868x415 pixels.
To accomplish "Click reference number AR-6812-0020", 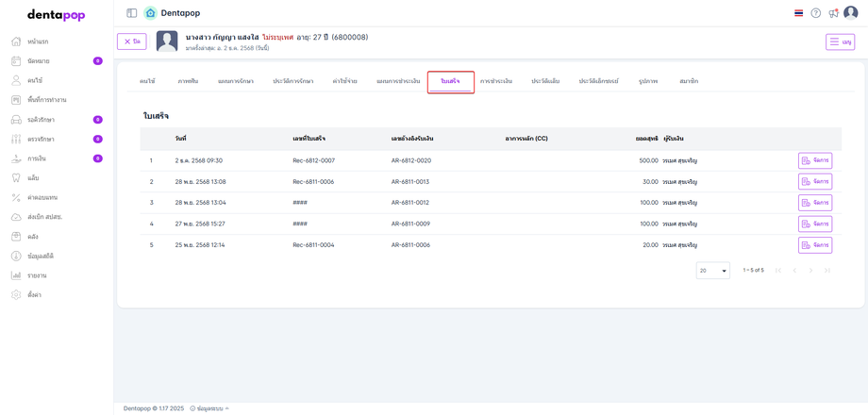I will (x=410, y=160).
